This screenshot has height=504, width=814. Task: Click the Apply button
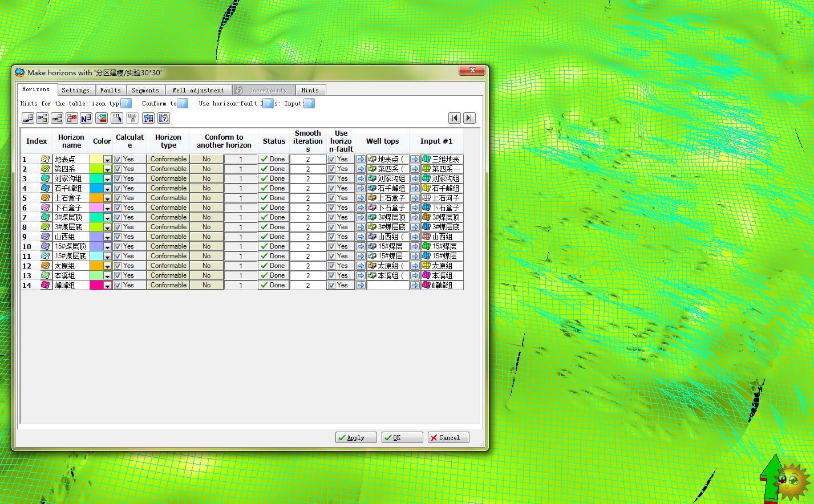point(356,437)
